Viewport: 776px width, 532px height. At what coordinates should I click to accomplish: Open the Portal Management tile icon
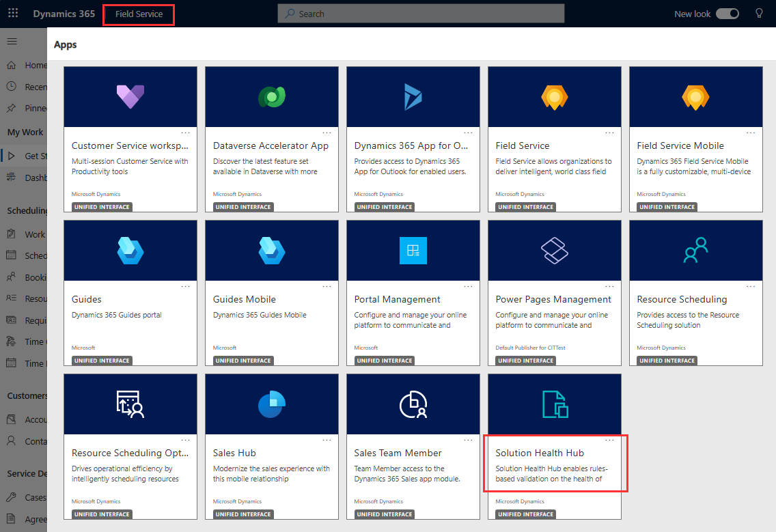coord(413,251)
